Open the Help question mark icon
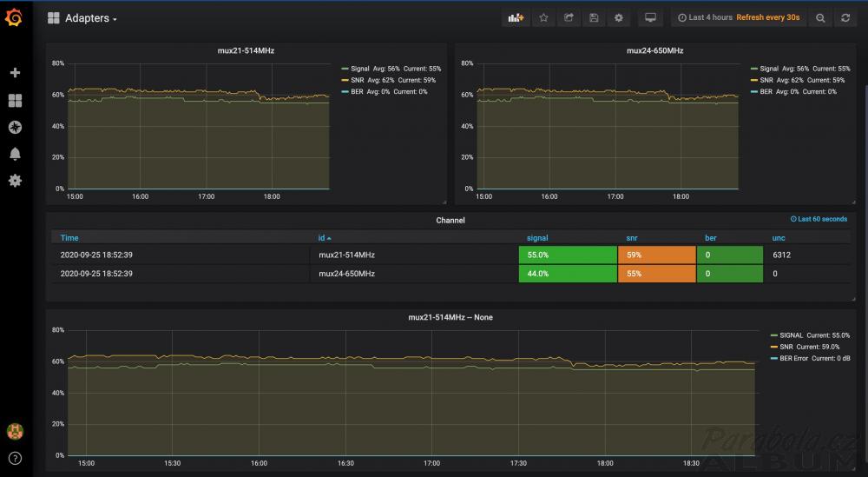Screen dimensions: 868x477 (15, 458)
